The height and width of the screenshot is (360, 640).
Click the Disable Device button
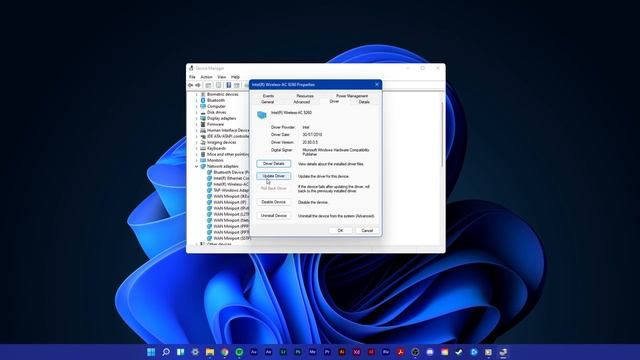(x=273, y=202)
